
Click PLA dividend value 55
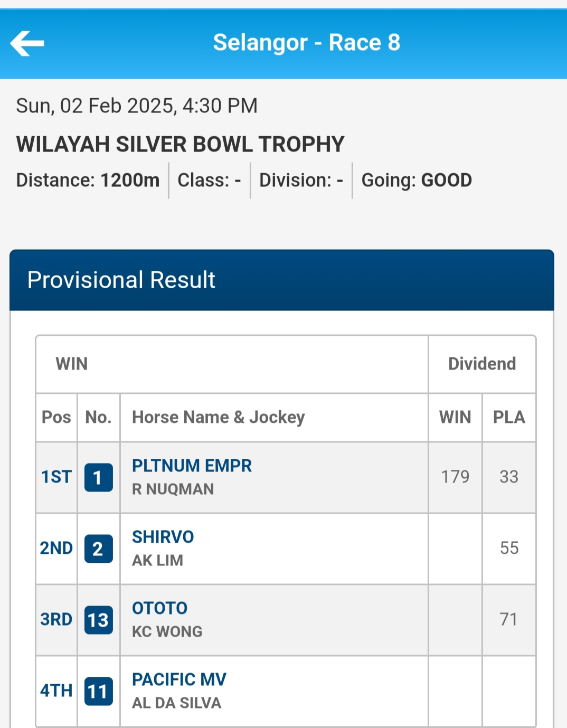[x=509, y=548]
